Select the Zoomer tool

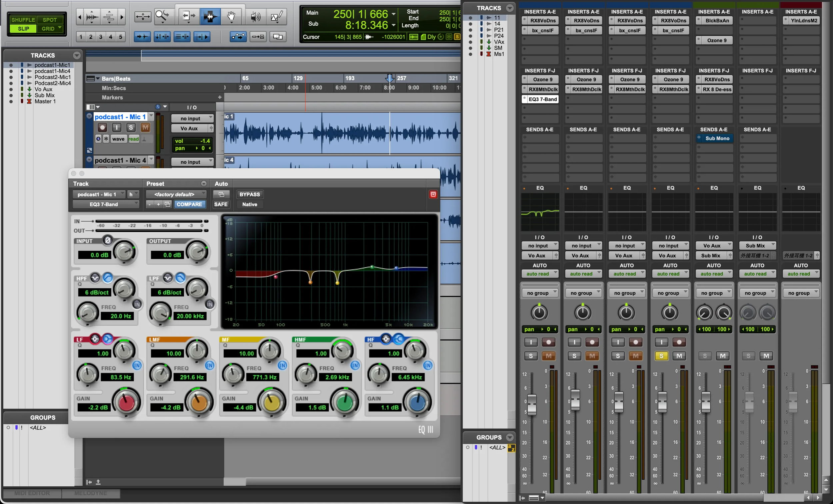click(x=163, y=16)
